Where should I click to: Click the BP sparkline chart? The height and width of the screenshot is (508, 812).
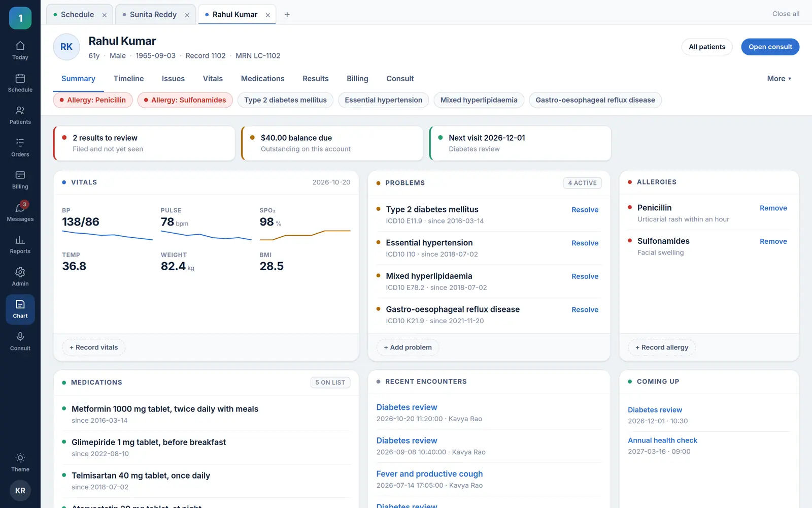pos(107,236)
